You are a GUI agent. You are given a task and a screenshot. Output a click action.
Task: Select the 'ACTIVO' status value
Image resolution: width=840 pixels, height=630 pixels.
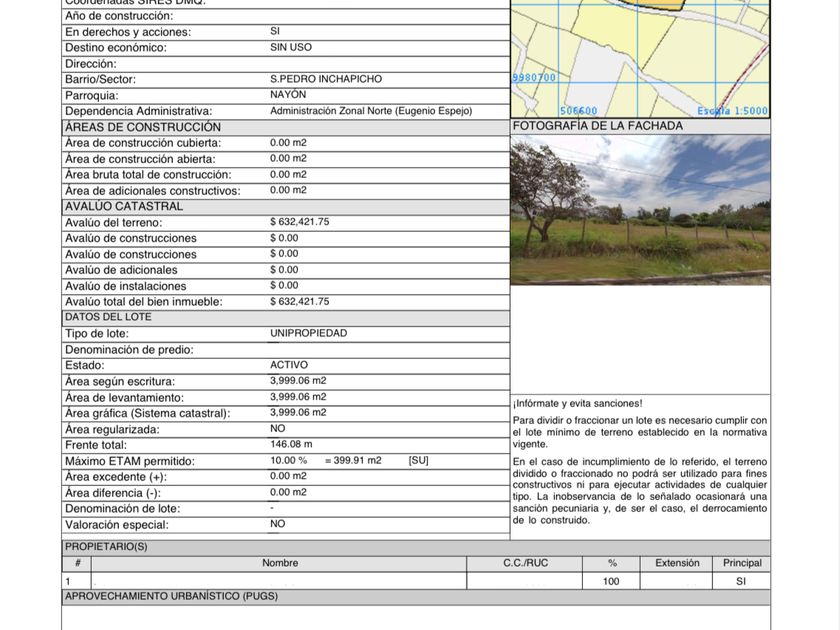[x=289, y=365]
